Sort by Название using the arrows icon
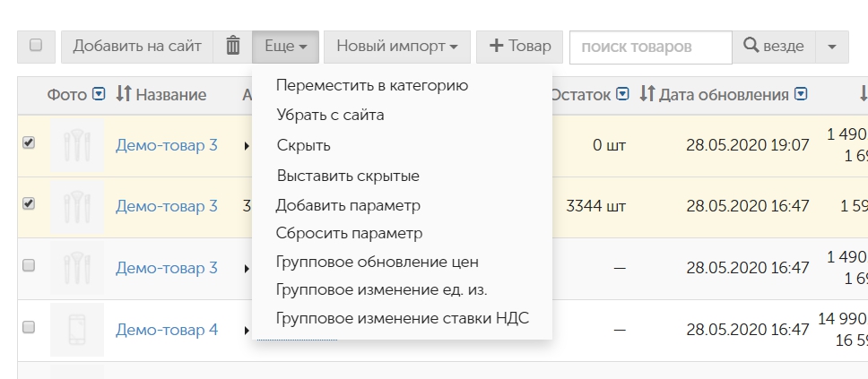This screenshot has height=379, width=868. [123, 94]
